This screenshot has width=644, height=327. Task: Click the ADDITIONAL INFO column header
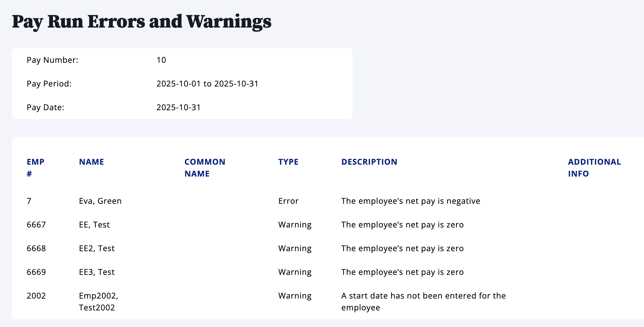[594, 168]
